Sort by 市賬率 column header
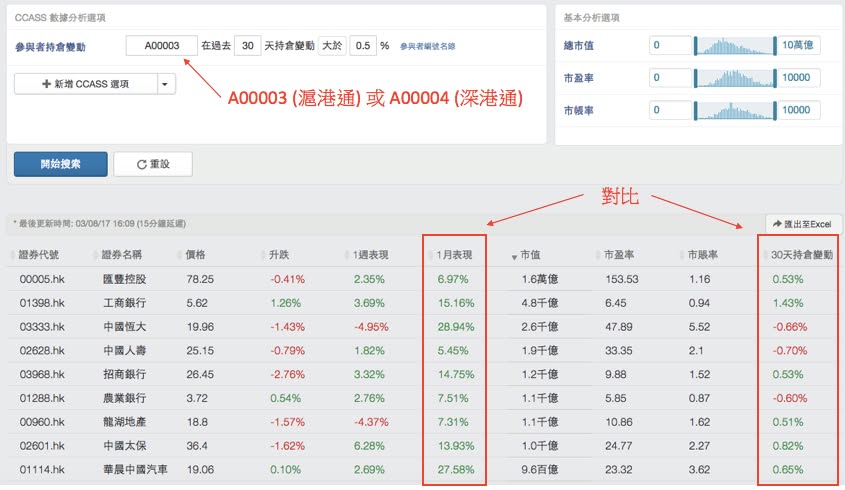The width and height of the screenshot is (845, 490). click(x=703, y=255)
